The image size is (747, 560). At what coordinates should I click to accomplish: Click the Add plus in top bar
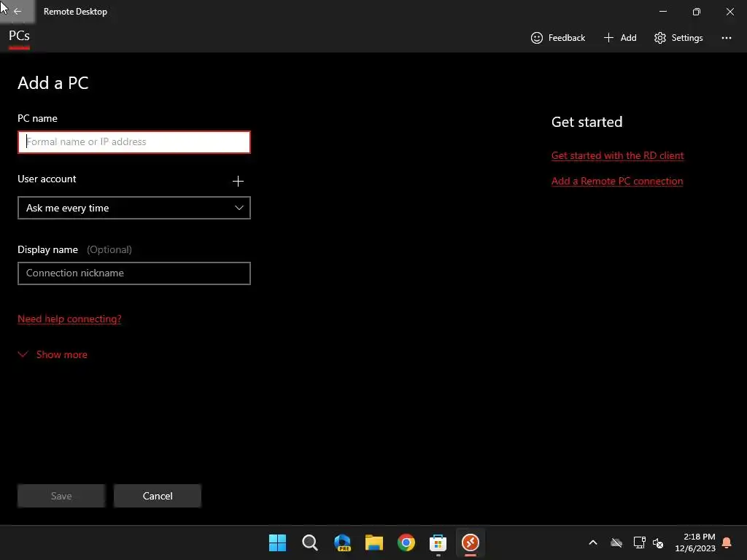point(620,38)
